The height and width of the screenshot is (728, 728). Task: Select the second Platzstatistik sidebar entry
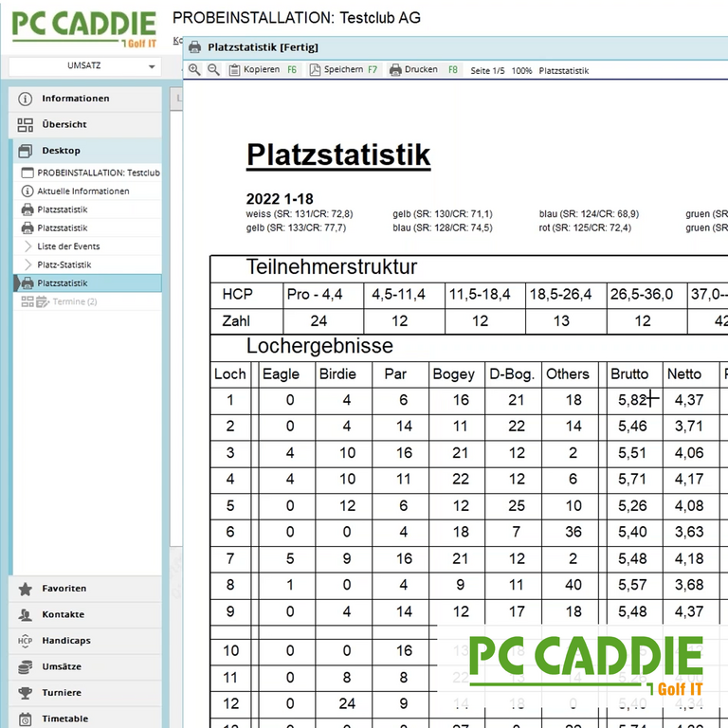click(87, 227)
